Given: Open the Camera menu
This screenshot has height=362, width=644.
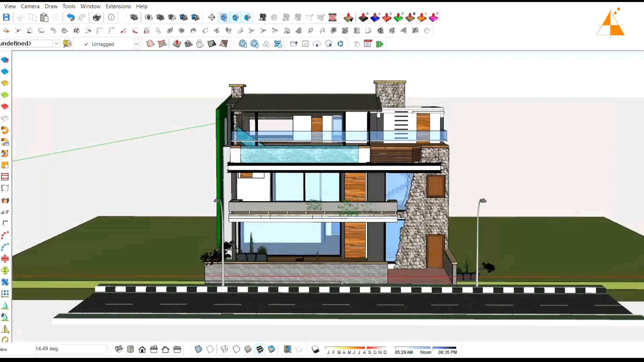Looking at the screenshot, I should point(30,6).
